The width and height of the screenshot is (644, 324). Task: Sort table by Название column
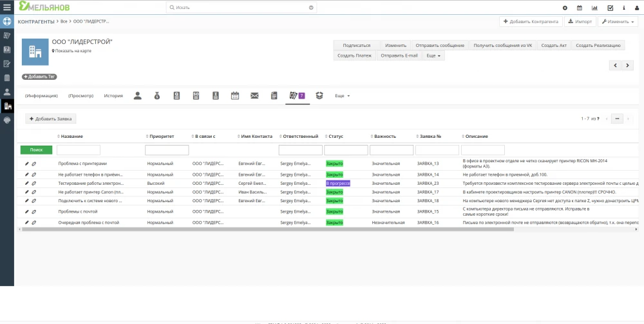(x=72, y=137)
